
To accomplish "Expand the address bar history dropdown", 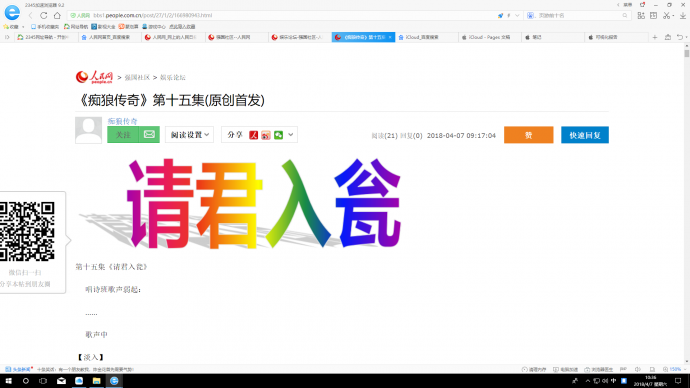I will [x=517, y=15].
